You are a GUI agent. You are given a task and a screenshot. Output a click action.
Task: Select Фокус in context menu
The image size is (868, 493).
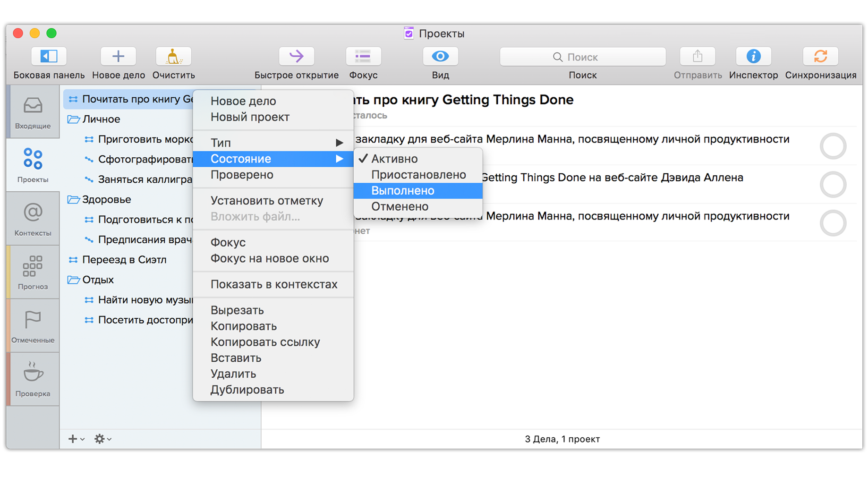click(273, 242)
